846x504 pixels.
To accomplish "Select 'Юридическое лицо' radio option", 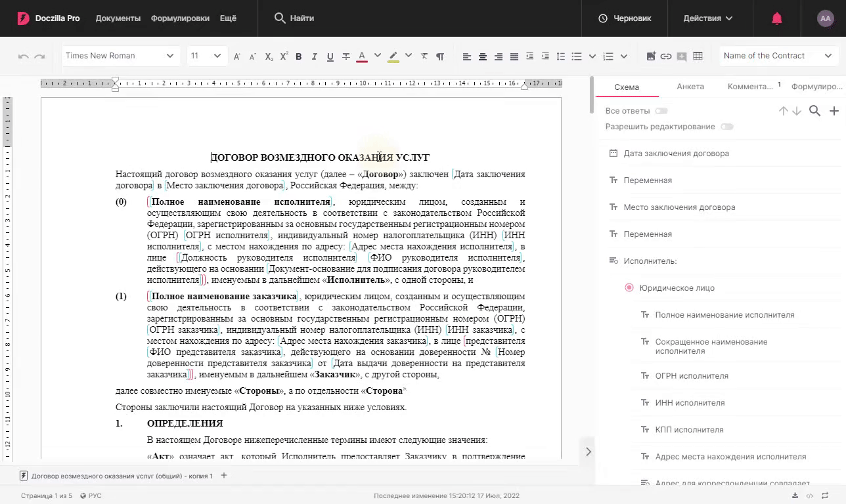I will 629,288.
